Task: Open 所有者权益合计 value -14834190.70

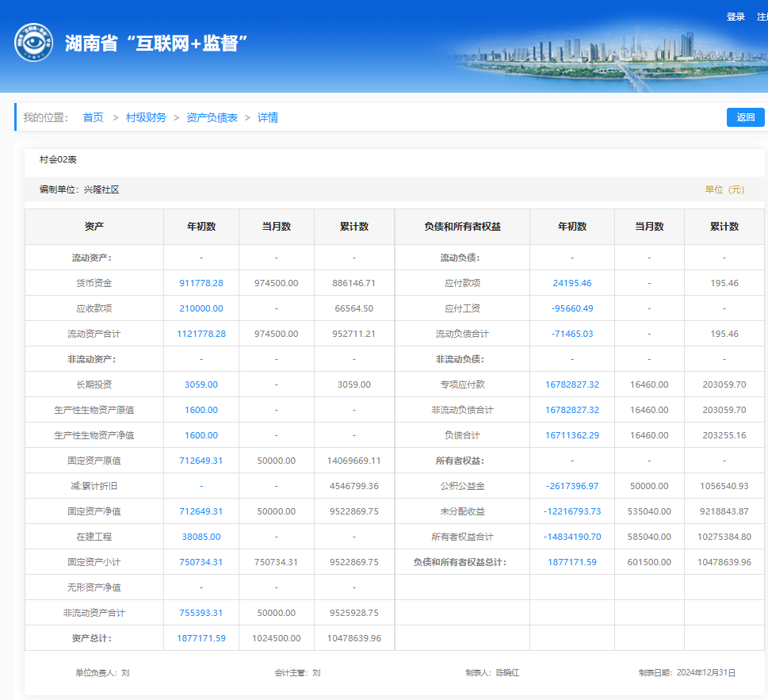Action: [572, 537]
